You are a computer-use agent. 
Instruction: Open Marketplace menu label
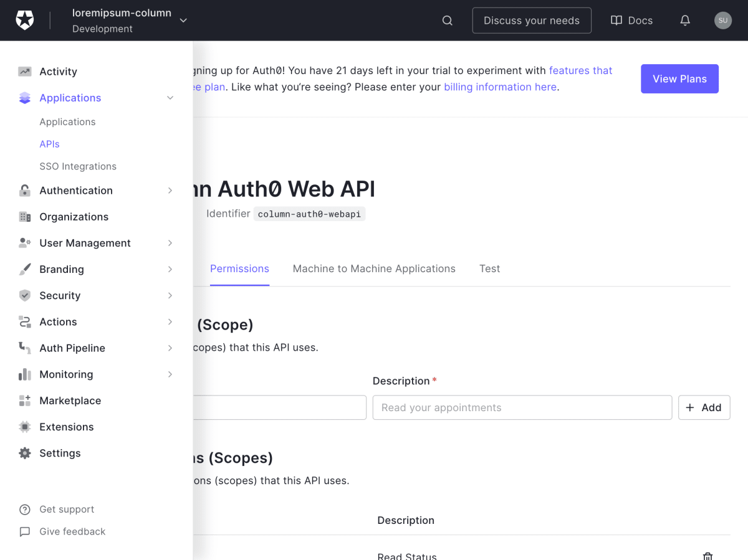click(x=70, y=401)
